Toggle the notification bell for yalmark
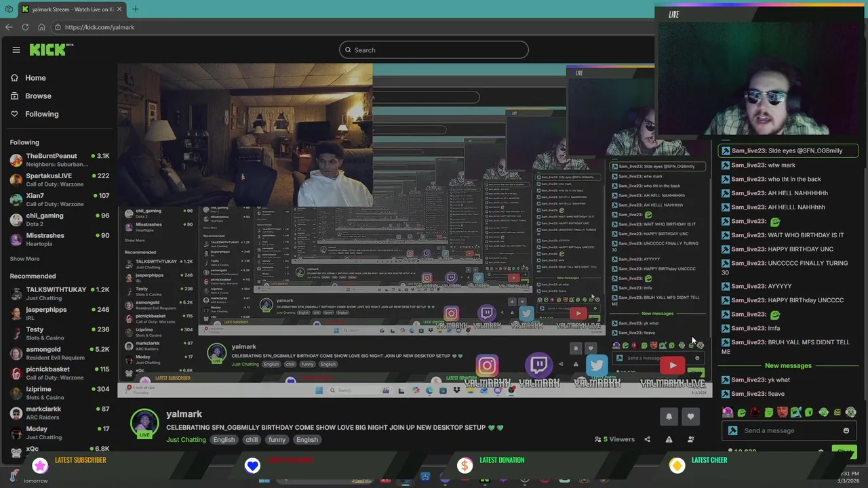The image size is (868, 488). coord(669,416)
